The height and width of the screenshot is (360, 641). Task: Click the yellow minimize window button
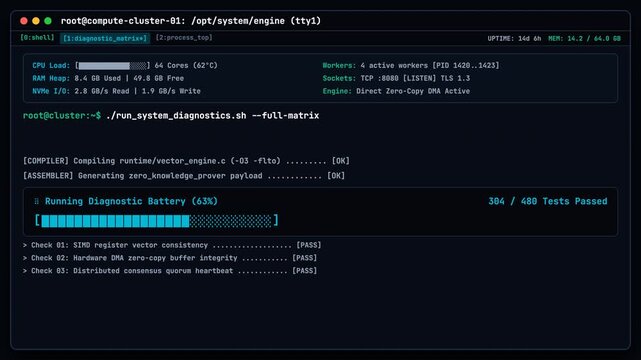pyautogui.click(x=36, y=21)
